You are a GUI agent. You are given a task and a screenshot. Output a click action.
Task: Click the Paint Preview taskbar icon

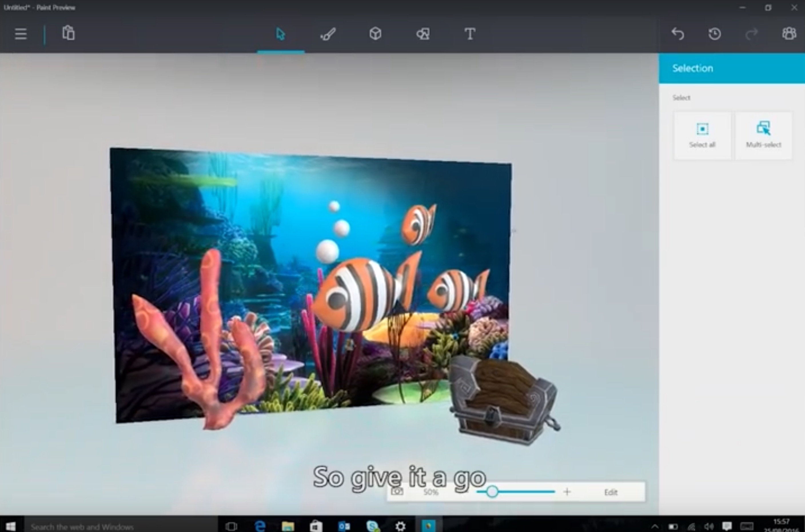(x=429, y=525)
